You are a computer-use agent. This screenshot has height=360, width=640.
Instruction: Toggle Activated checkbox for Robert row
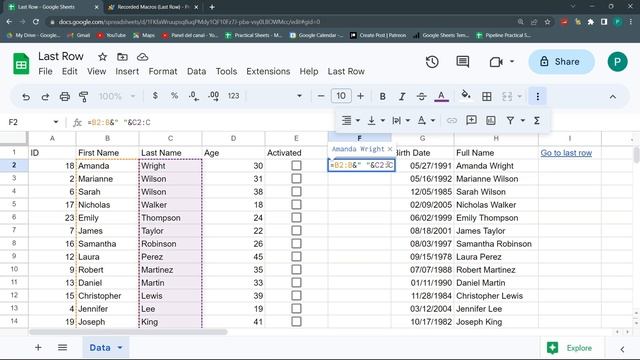coord(296,270)
